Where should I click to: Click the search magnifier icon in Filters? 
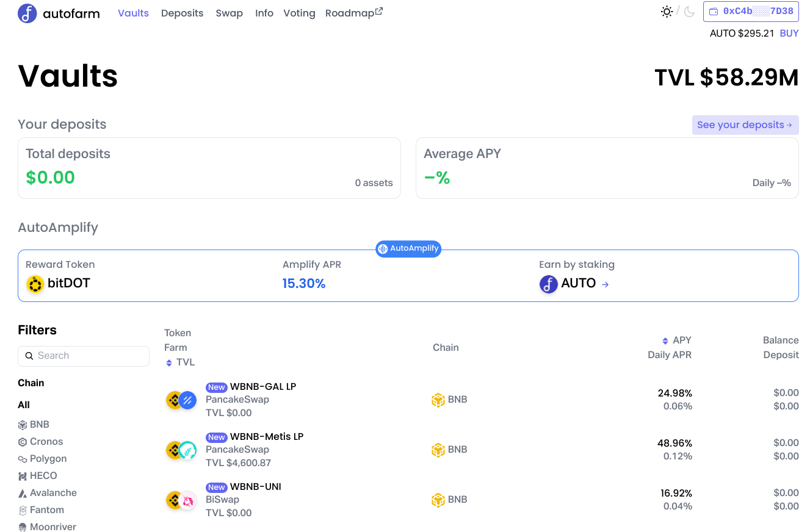click(x=29, y=356)
